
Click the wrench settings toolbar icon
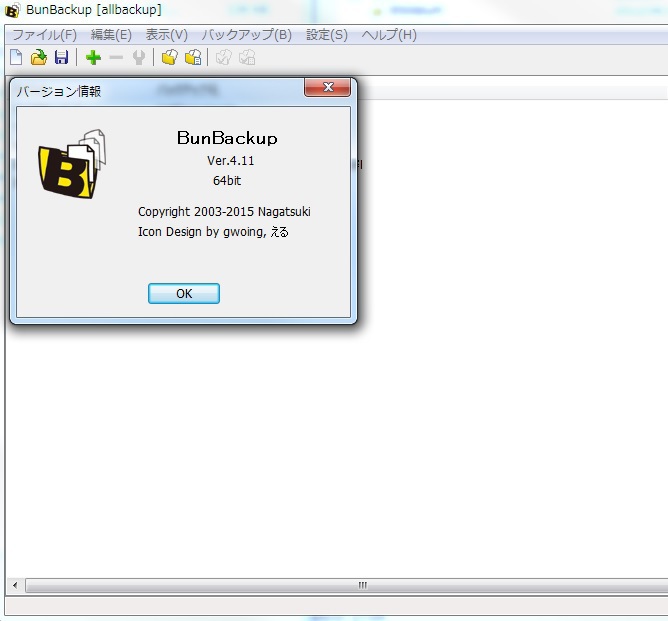point(139,57)
